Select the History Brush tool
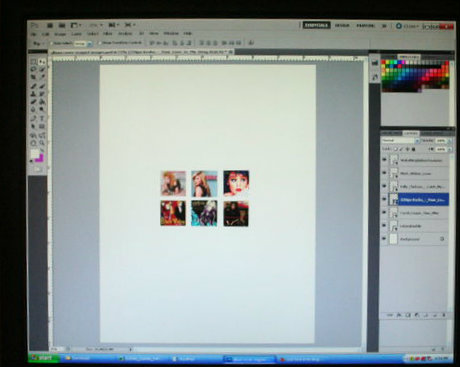The width and height of the screenshot is (460, 367). point(42,94)
